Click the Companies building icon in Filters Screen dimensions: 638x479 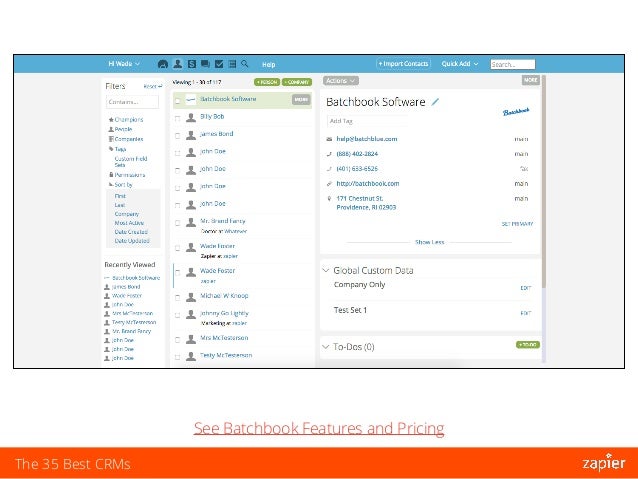tap(111, 139)
